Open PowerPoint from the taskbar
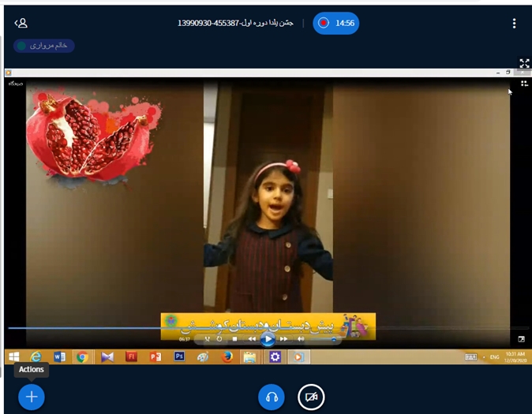532x414 pixels. pyautogui.click(x=155, y=356)
